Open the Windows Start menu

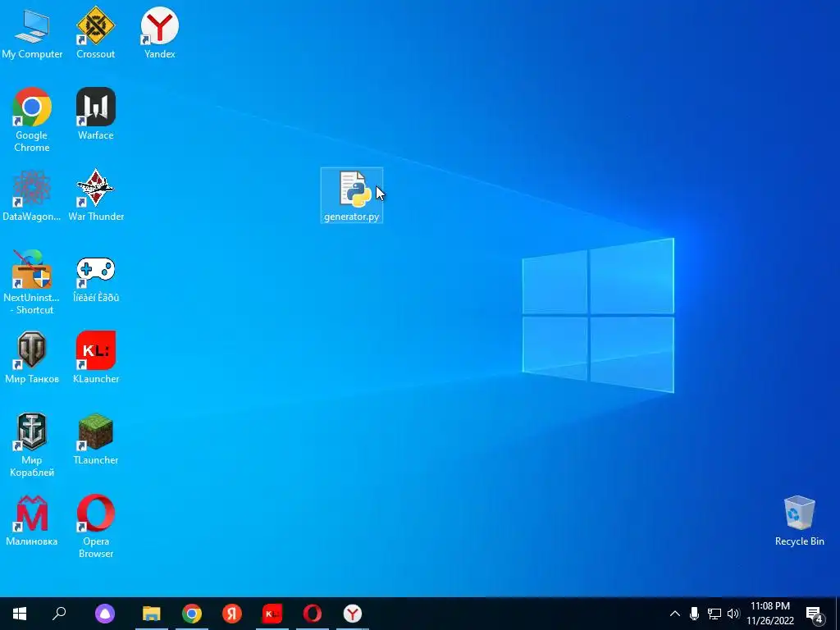[20, 614]
